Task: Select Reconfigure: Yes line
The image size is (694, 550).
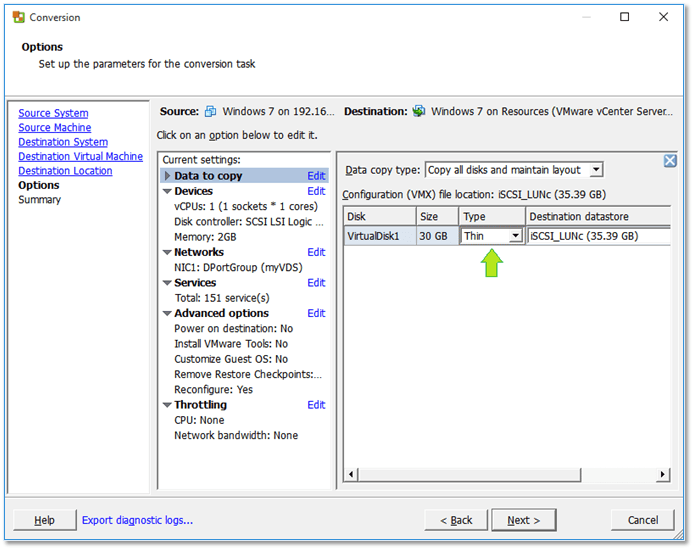Action: point(214,390)
